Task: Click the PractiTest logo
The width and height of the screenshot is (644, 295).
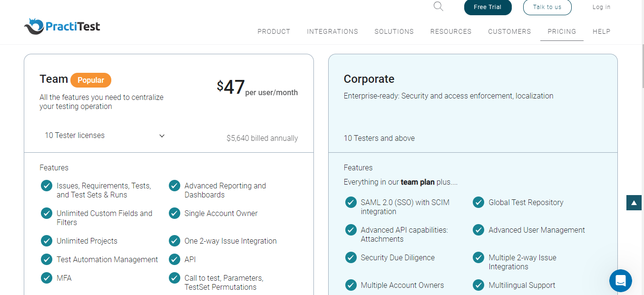Action: (x=62, y=27)
